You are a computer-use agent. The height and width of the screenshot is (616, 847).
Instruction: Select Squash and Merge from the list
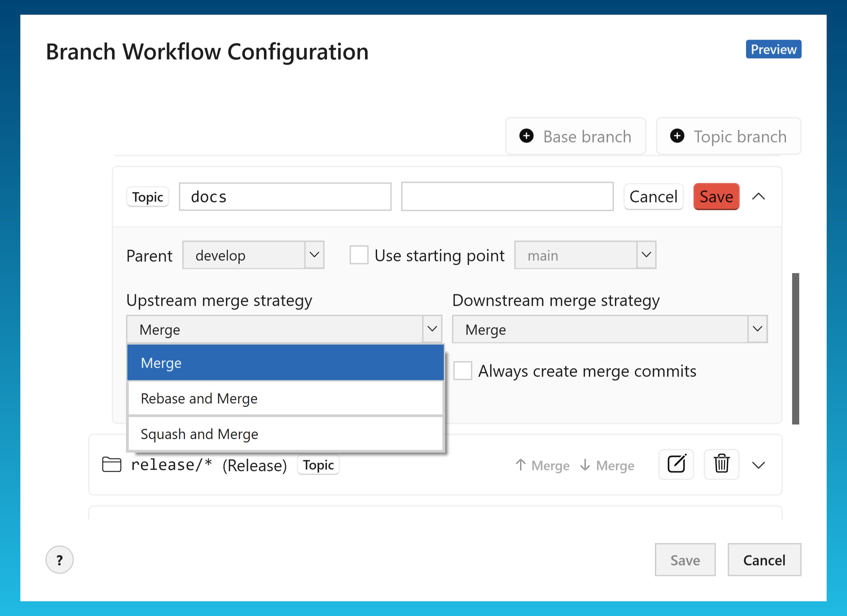[x=200, y=433]
